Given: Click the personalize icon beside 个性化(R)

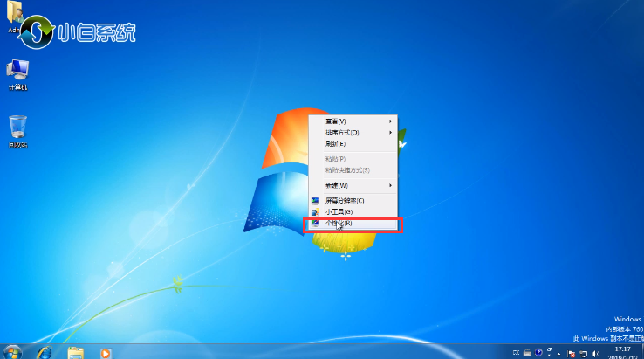Looking at the screenshot, I should click(x=315, y=224).
